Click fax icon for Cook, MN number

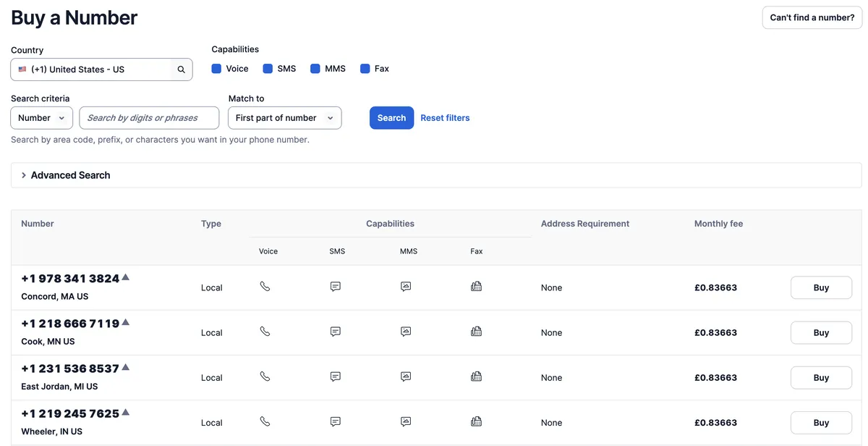coord(476,332)
